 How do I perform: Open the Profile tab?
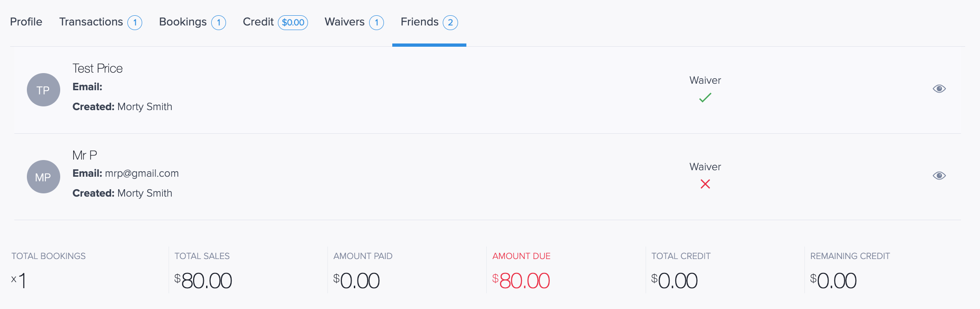pos(26,22)
